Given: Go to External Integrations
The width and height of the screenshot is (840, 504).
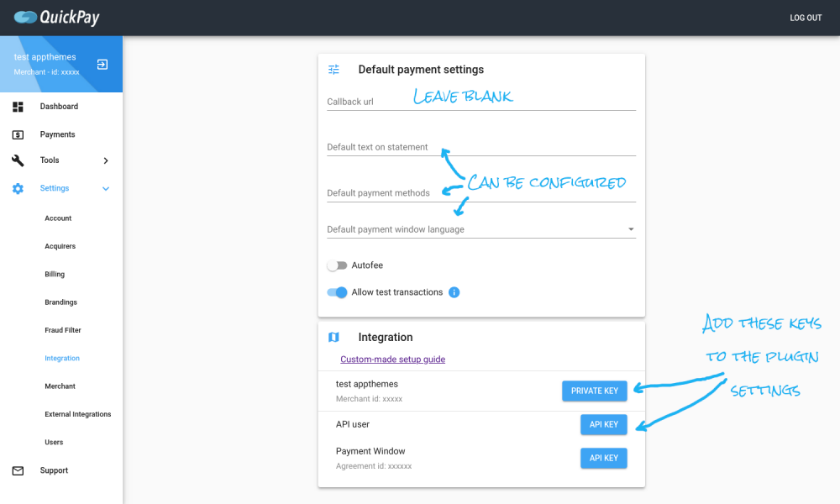Looking at the screenshot, I should click(x=77, y=414).
